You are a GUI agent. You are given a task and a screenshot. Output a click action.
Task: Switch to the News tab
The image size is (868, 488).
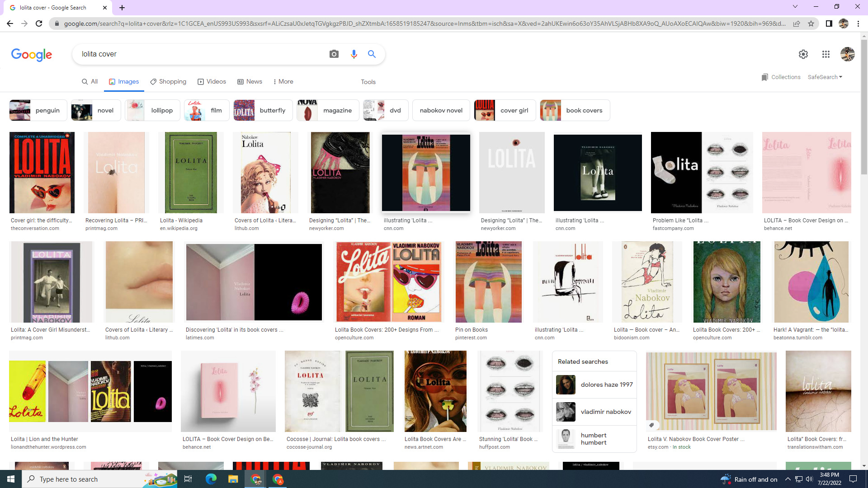[250, 82]
